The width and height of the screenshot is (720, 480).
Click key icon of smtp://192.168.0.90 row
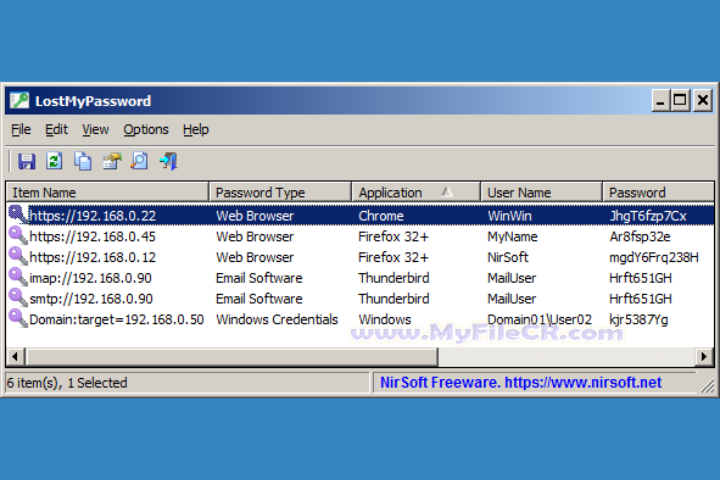click(x=18, y=298)
